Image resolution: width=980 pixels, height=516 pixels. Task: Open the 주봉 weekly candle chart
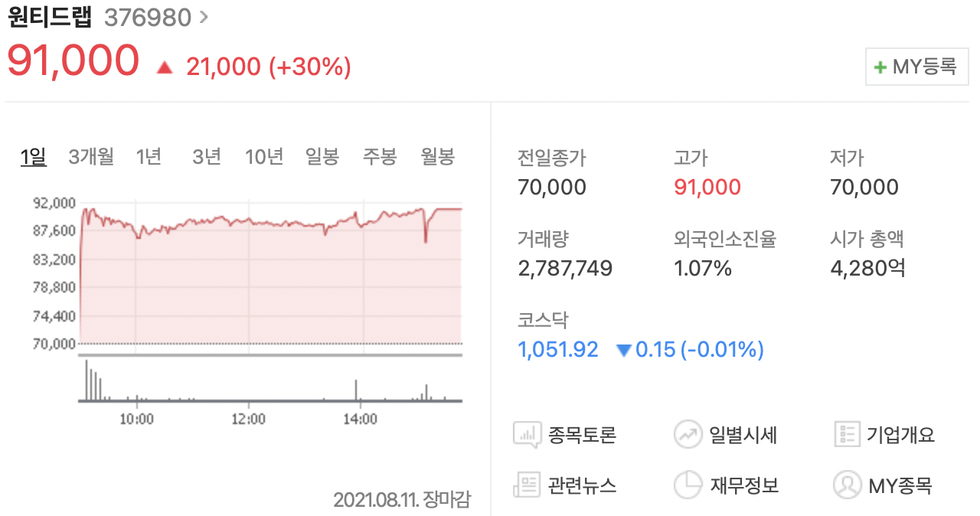tap(379, 156)
